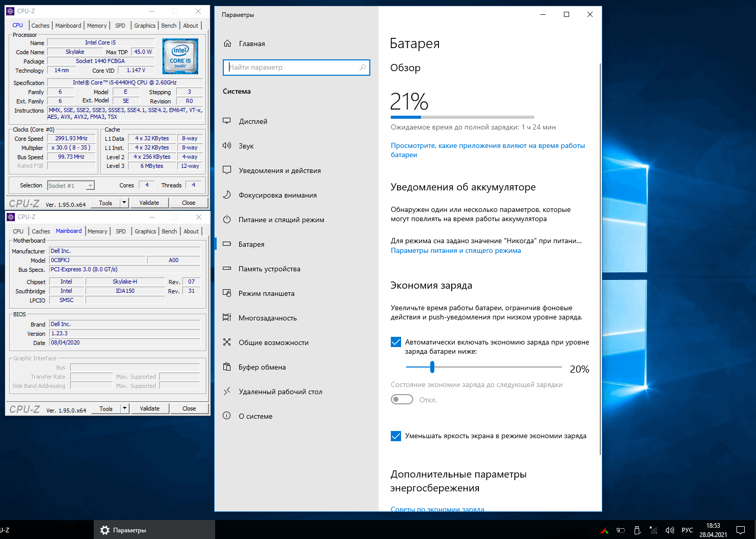Click Validate button in upper CPU-Z window
Viewport: 756px width, 539px height.
coord(149,203)
